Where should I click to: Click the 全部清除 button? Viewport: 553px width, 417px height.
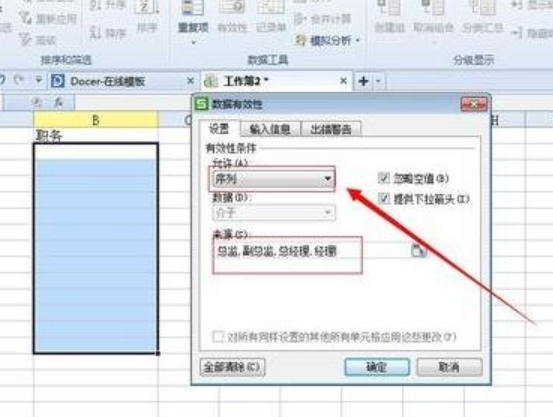(x=232, y=367)
